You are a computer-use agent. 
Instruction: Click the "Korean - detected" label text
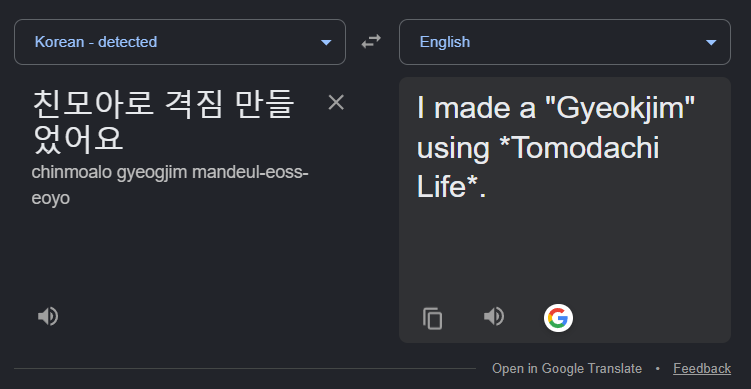coord(96,42)
